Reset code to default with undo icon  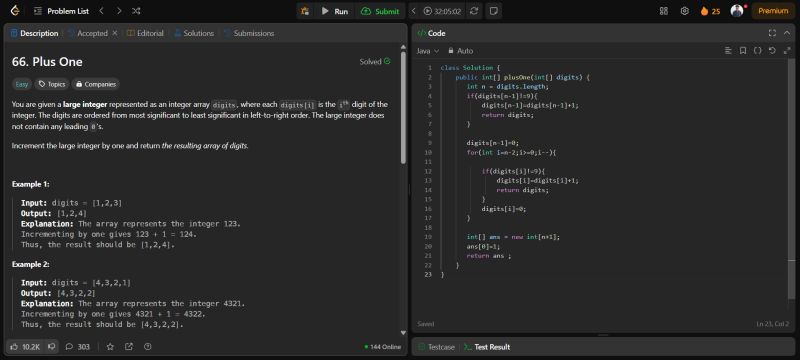tap(772, 50)
